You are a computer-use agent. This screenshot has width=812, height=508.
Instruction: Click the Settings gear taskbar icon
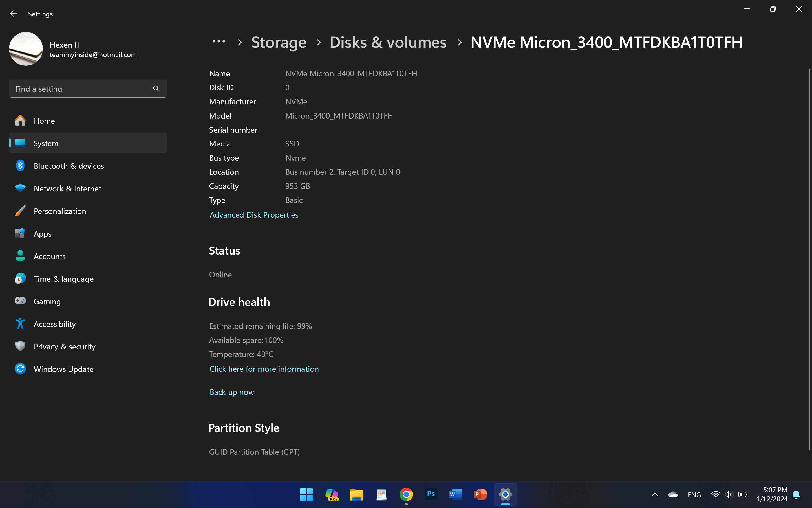[x=505, y=494]
